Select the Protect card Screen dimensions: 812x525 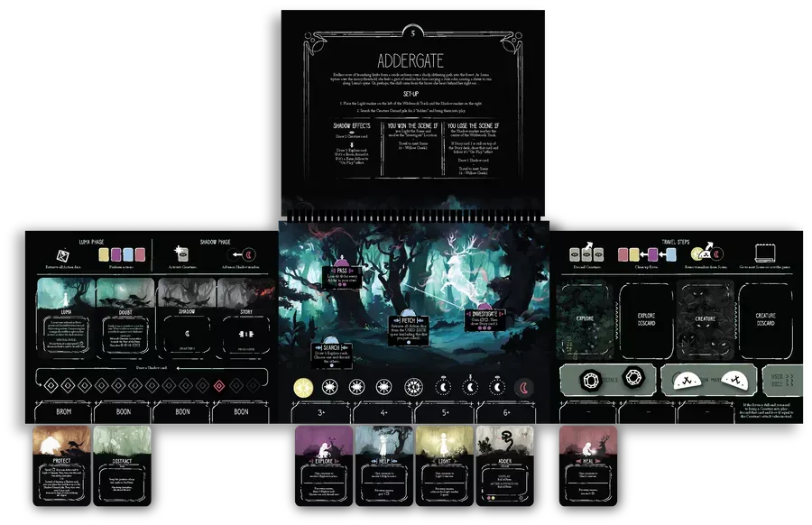(x=61, y=465)
